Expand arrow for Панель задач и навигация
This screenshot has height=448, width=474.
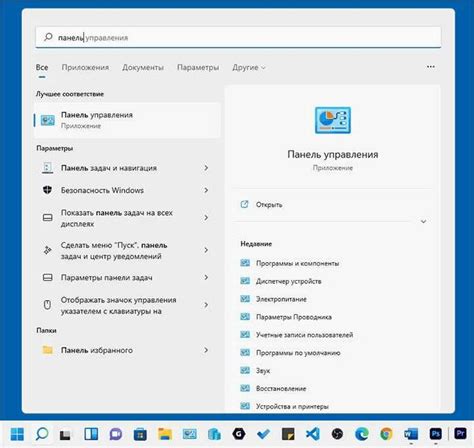206,168
